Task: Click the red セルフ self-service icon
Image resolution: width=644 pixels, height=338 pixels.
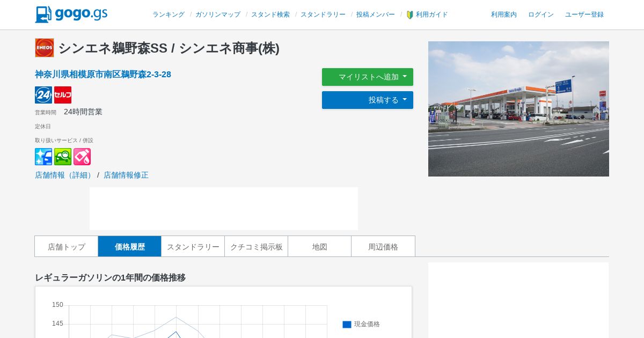Action: [x=63, y=95]
